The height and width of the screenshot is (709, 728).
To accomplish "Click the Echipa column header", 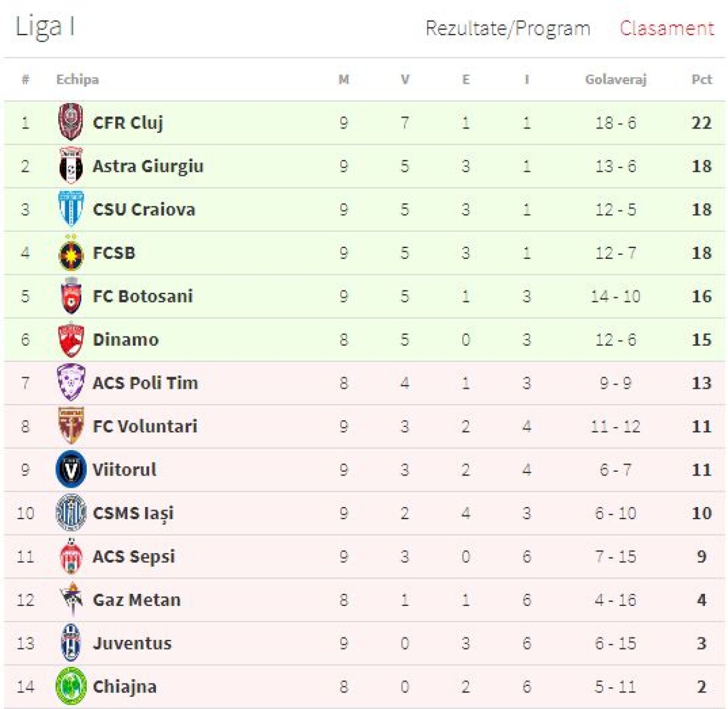I will [77, 79].
